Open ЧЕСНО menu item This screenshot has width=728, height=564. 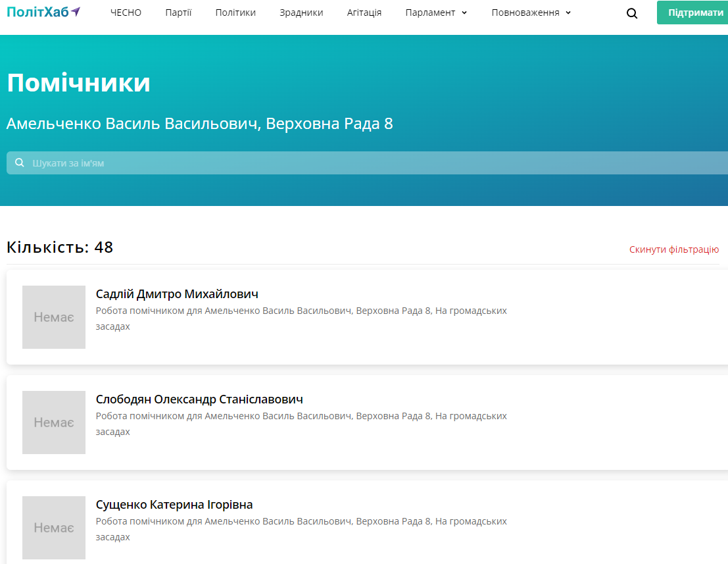(126, 13)
